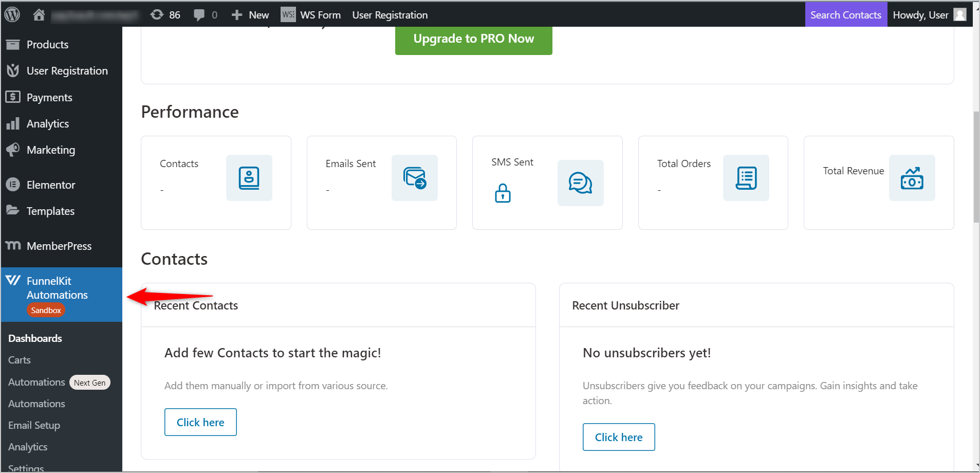The width and height of the screenshot is (980, 473).
Task: Click the Contacts card icon
Action: [249, 178]
